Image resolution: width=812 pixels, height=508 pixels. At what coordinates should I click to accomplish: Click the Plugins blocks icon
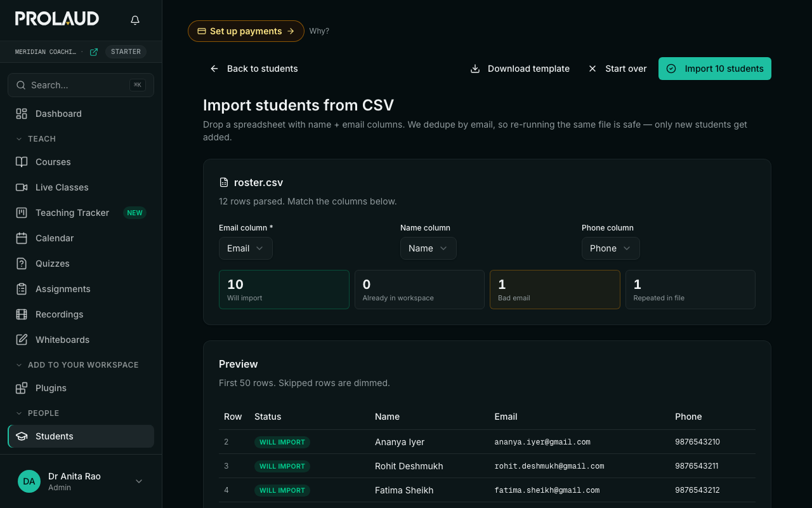coord(22,388)
